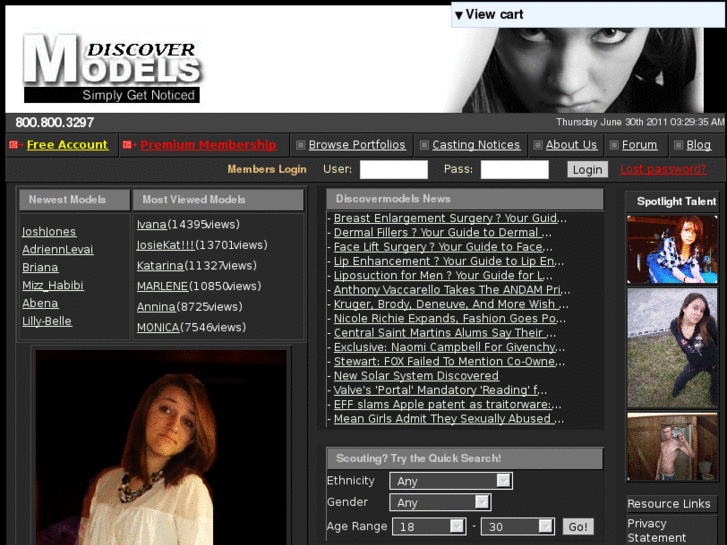This screenshot has height=545, width=727.
Task: Click the Go! quick search button
Action: click(578, 526)
